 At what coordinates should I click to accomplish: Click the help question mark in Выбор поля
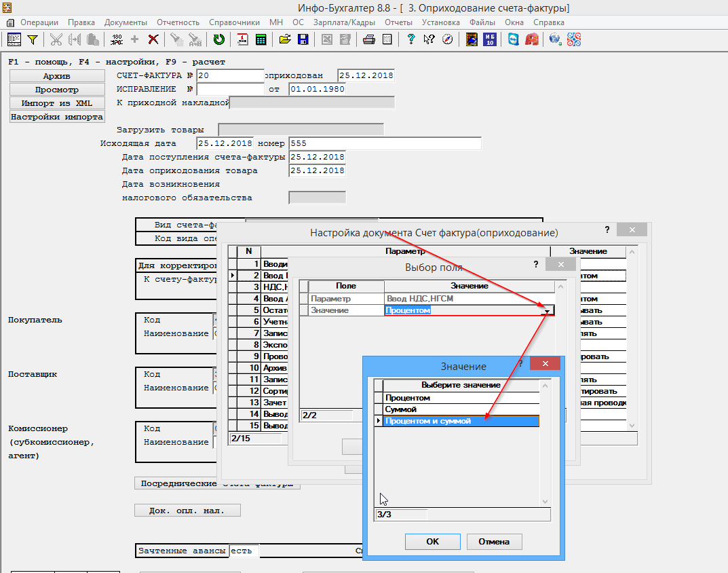pyautogui.click(x=536, y=264)
